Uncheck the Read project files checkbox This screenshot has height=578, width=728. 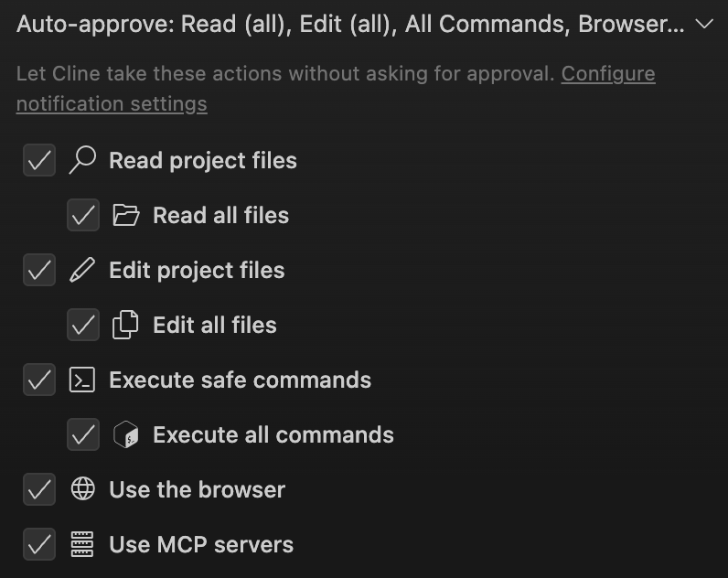point(39,161)
